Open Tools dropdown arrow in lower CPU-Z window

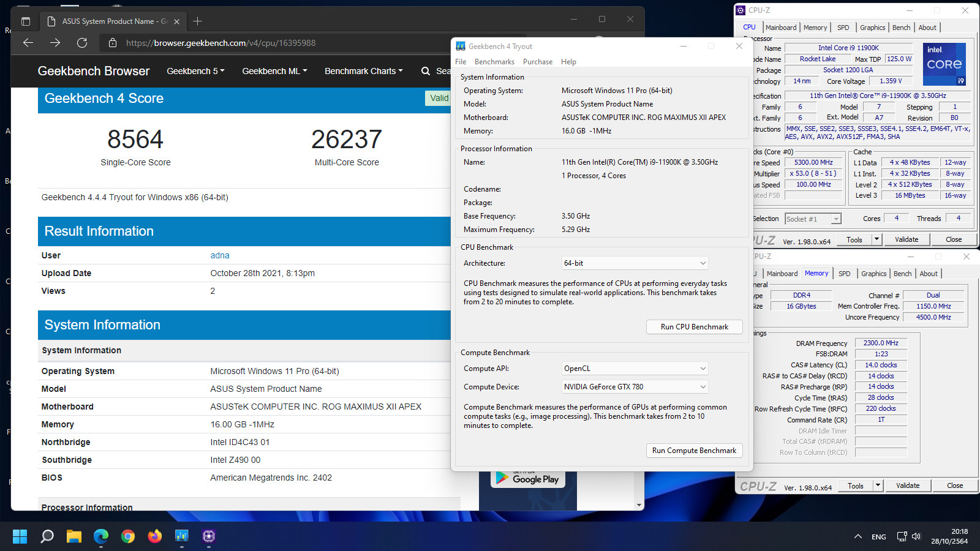point(878,485)
